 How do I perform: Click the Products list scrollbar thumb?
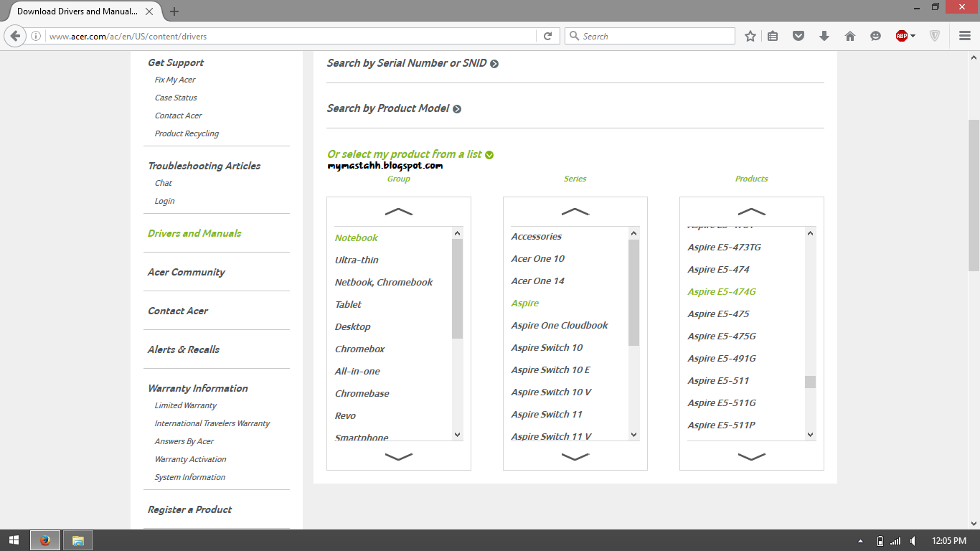tap(811, 382)
